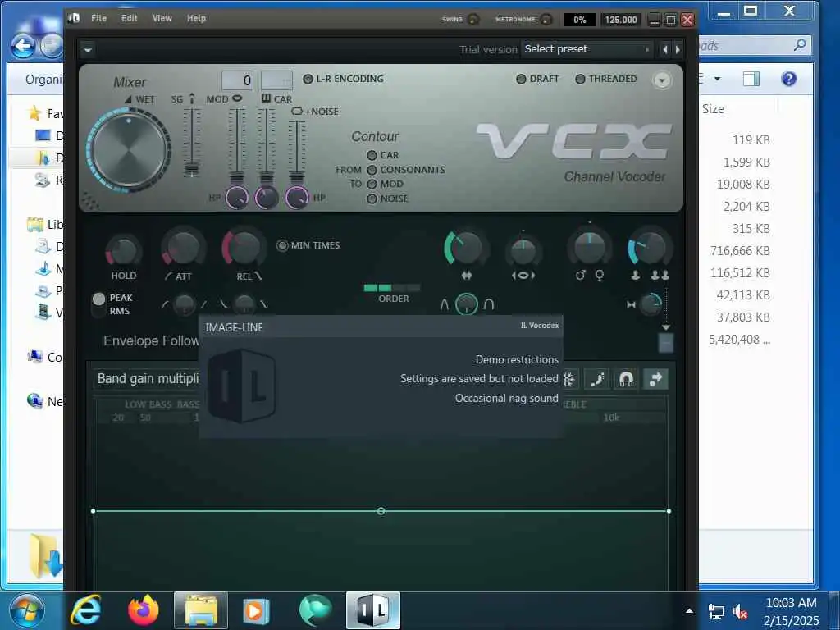Select Contour NOISE radio
The width and height of the screenshot is (840, 630).
pyautogui.click(x=372, y=199)
